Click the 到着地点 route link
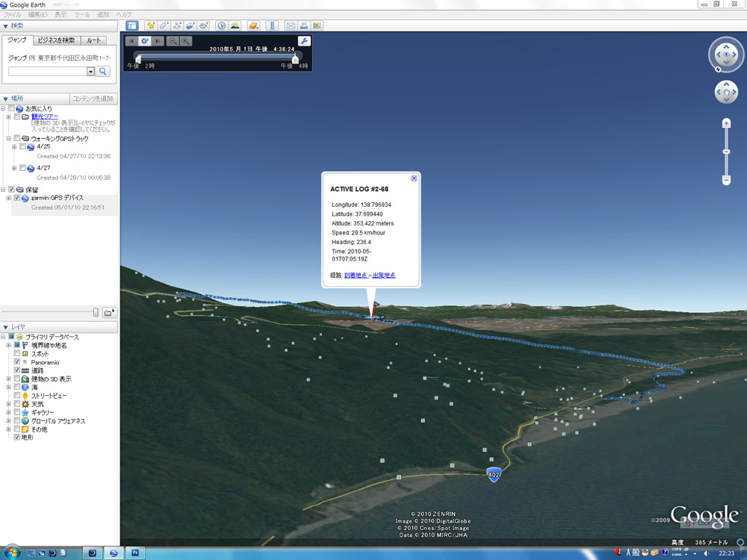 (x=356, y=276)
